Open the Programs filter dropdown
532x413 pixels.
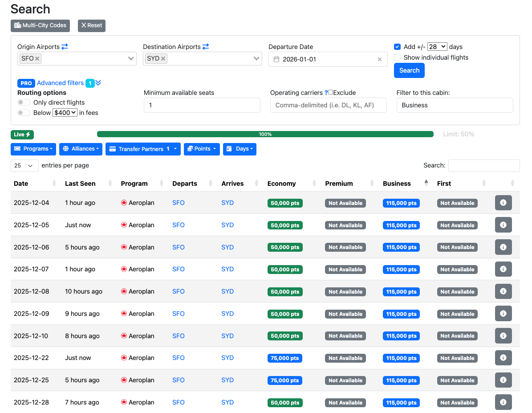pos(33,149)
